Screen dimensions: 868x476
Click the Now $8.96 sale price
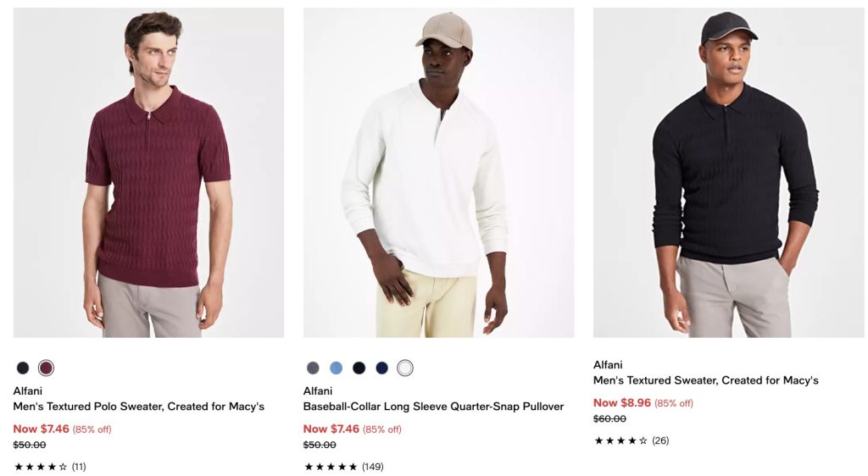point(622,402)
